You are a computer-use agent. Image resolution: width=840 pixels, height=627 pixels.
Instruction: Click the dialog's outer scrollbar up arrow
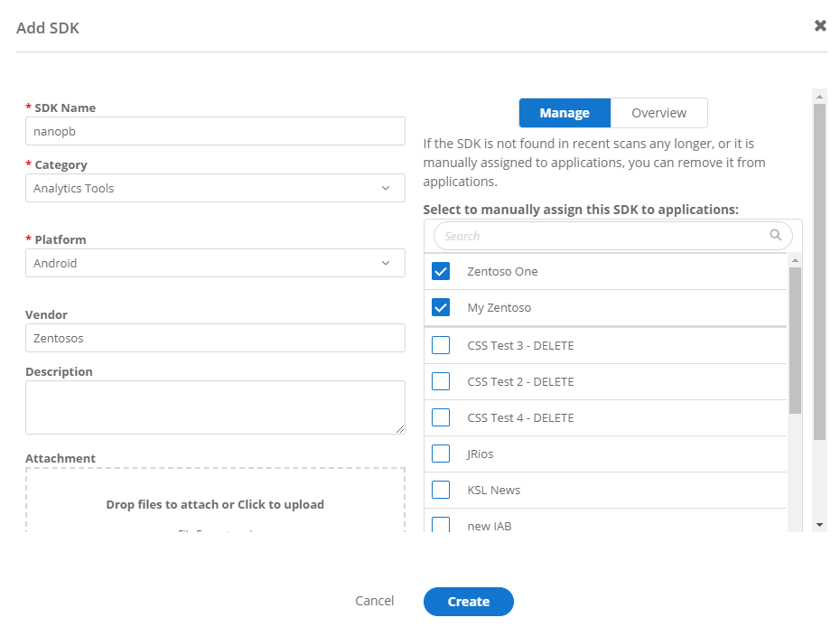tap(819, 96)
